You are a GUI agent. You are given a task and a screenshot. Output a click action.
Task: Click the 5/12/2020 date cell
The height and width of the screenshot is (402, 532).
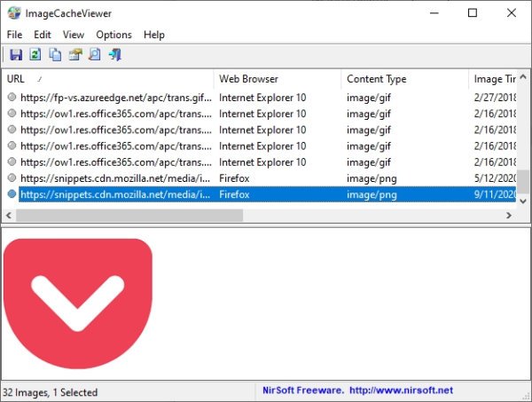495,178
